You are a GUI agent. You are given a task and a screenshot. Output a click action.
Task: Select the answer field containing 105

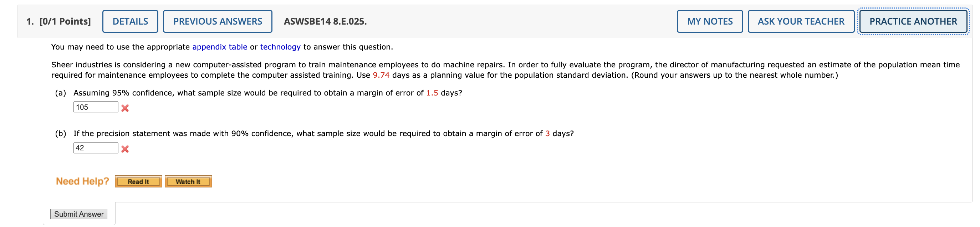pyautogui.click(x=96, y=107)
